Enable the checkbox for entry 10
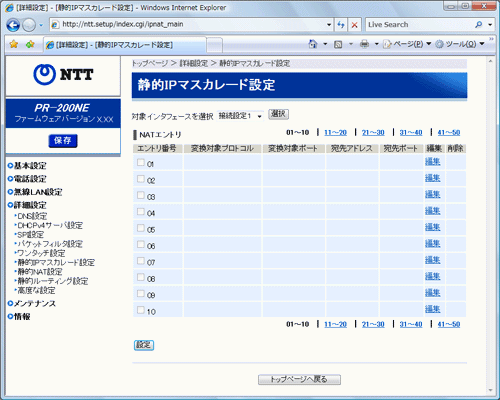 pyautogui.click(x=141, y=310)
